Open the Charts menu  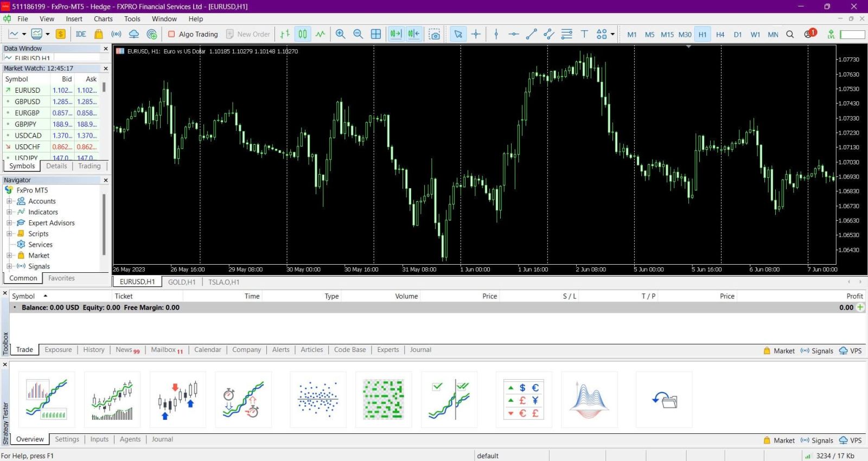tap(103, 19)
